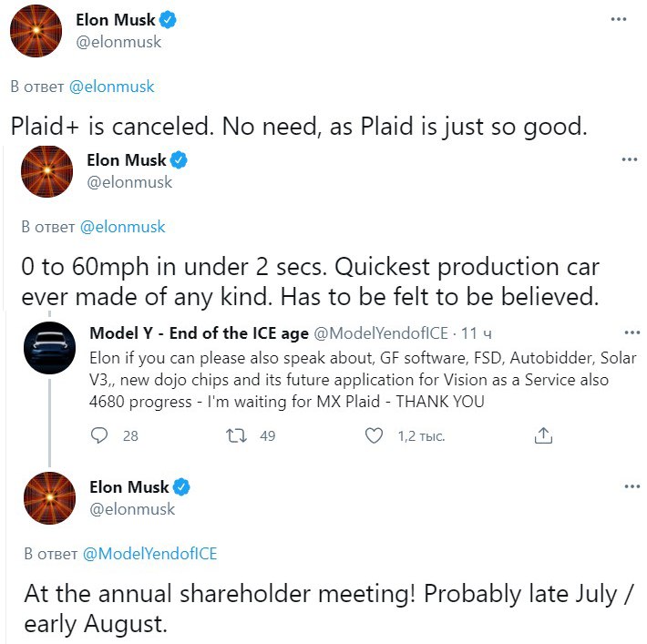Follow the @elonmusk reply link in the second tweet
The image size is (647, 644).
click(x=122, y=227)
